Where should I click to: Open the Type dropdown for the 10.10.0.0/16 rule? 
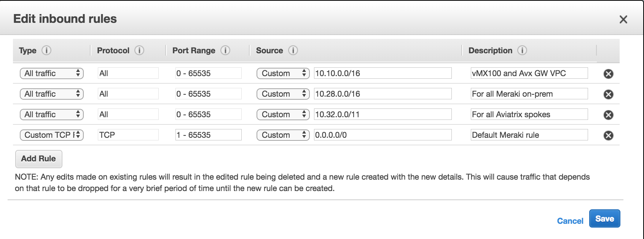pos(52,73)
